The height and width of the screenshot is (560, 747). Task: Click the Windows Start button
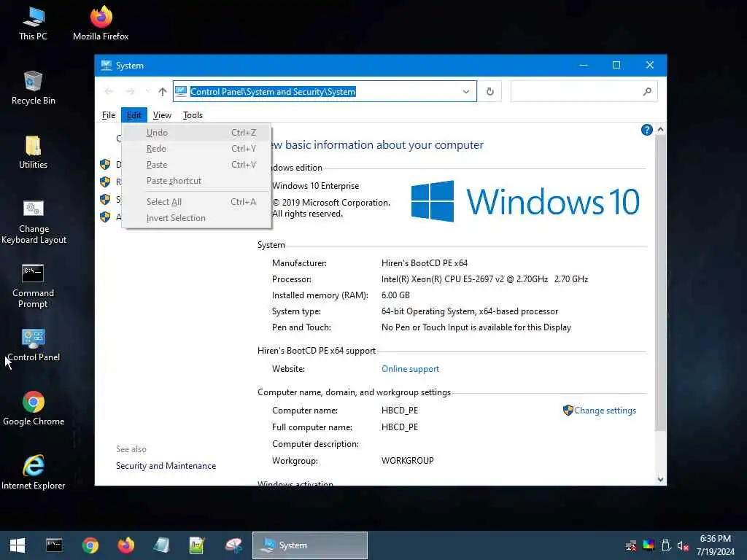18,545
